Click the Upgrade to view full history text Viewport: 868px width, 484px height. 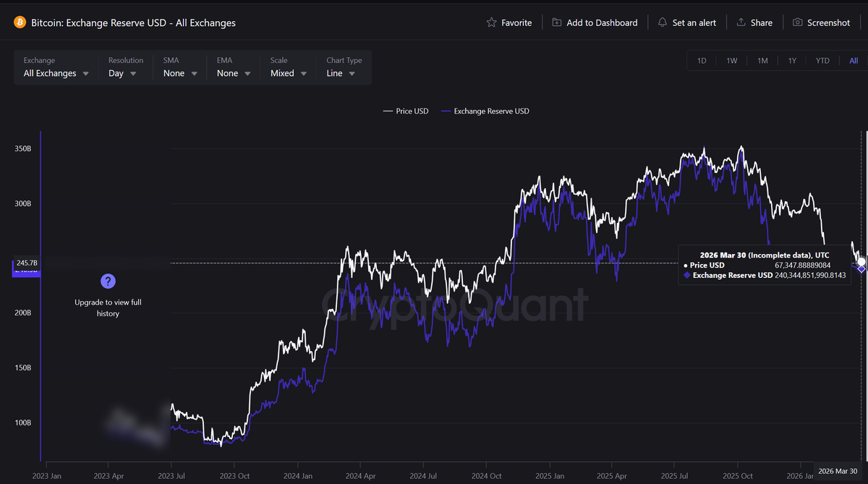[x=108, y=307]
